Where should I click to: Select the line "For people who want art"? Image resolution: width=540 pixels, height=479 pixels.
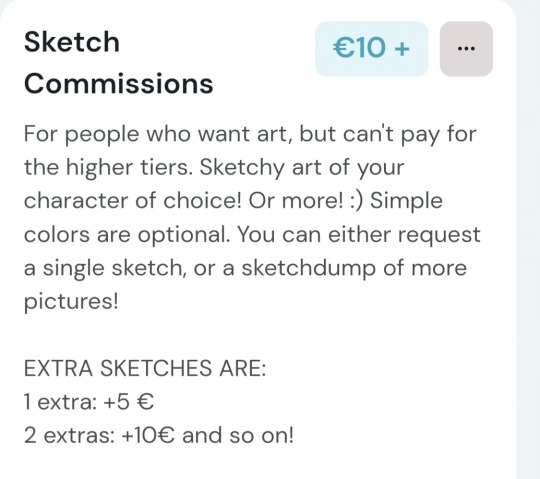(x=155, y=134)
